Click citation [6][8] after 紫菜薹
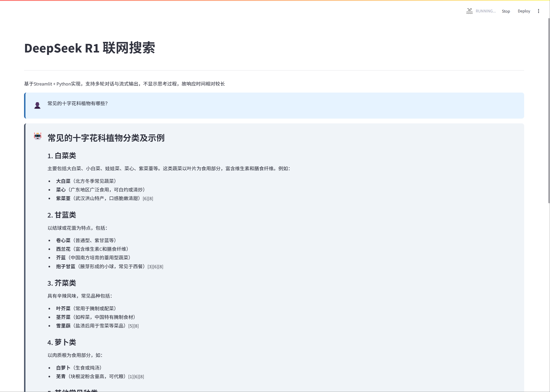 [x=148, y=199]
